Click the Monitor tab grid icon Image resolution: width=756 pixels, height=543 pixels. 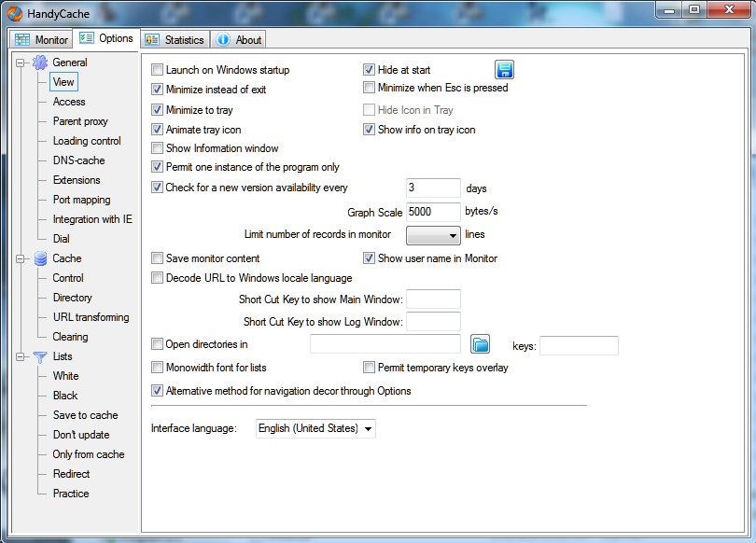coord(22,39)
